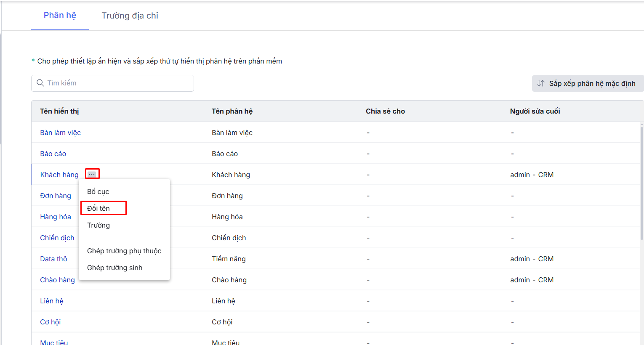Open the Bàn làm việc link
Viewport: 644px width, 345px height.
[60, 133]
